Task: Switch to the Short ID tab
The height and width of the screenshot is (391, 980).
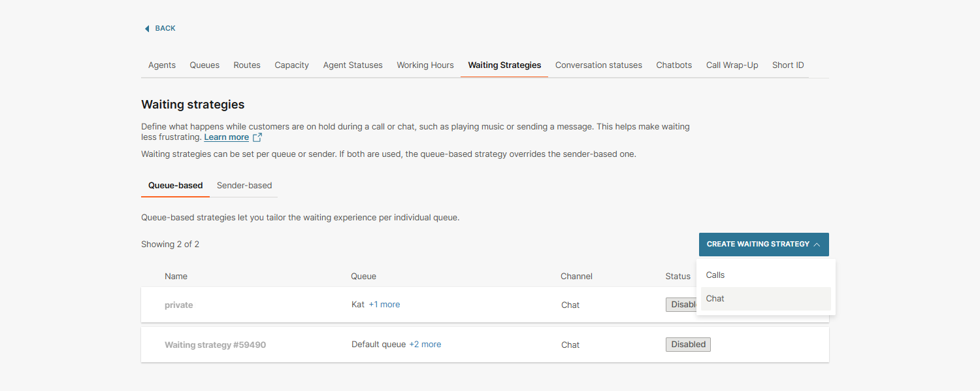Action: [x=788, y=65]
